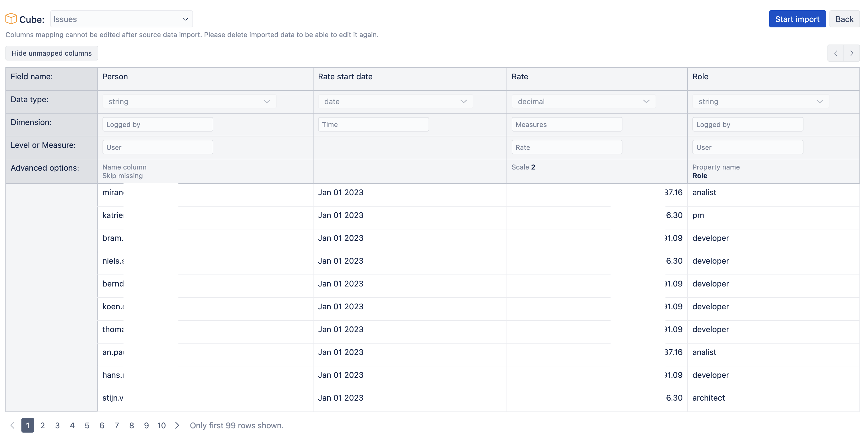868x440 pixels.
Task: Click the orange Cube icon
Action: tap(11, 19)
